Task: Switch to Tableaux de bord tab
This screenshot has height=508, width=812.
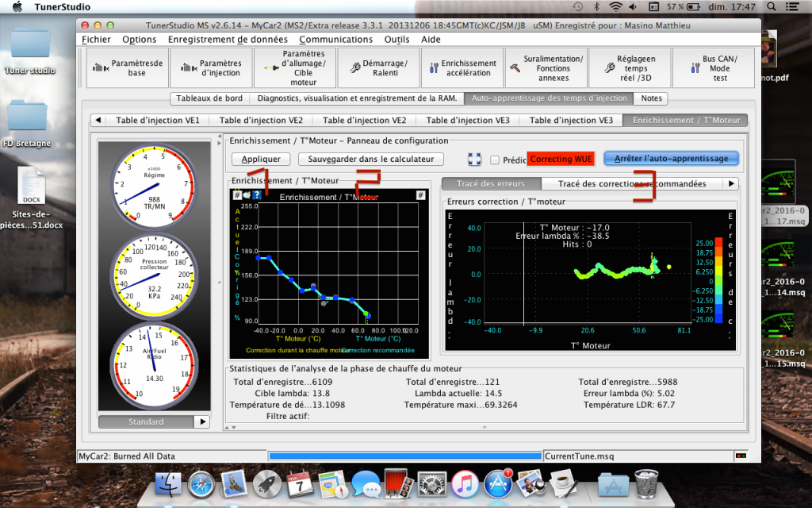Action: coord(209,98)
